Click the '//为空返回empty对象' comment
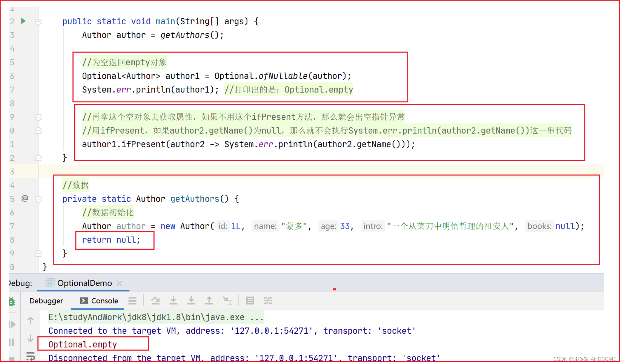The height and width of the screenshot is (364, 621). (125, 62)
